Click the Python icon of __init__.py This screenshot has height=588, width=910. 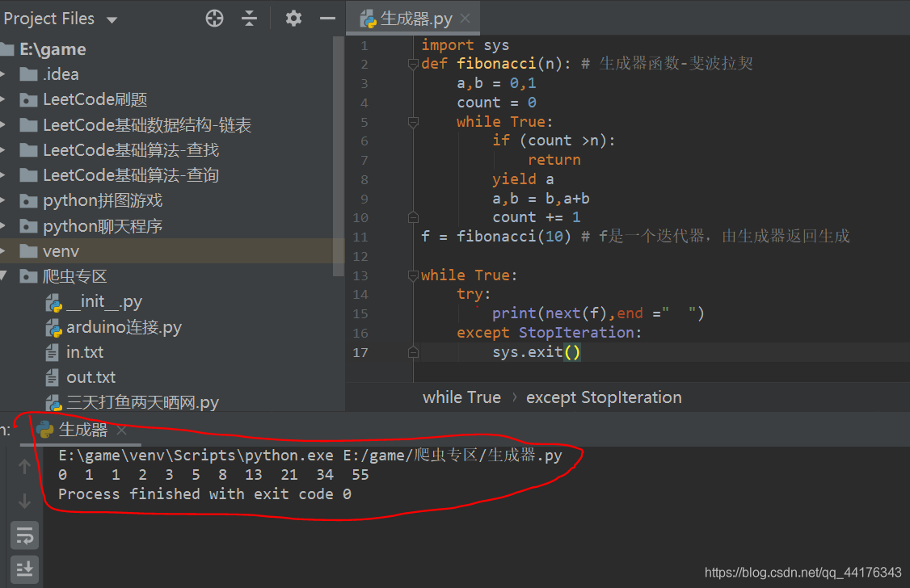coord(53,302)
